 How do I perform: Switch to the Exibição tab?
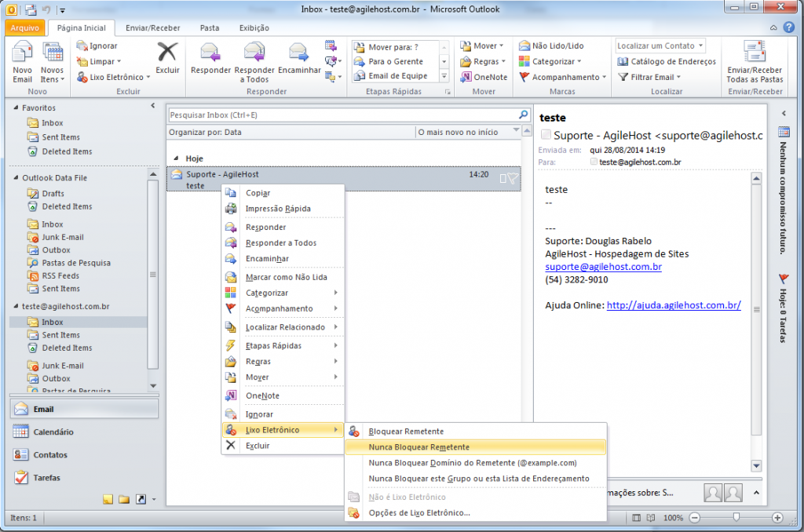pos(254,27)
